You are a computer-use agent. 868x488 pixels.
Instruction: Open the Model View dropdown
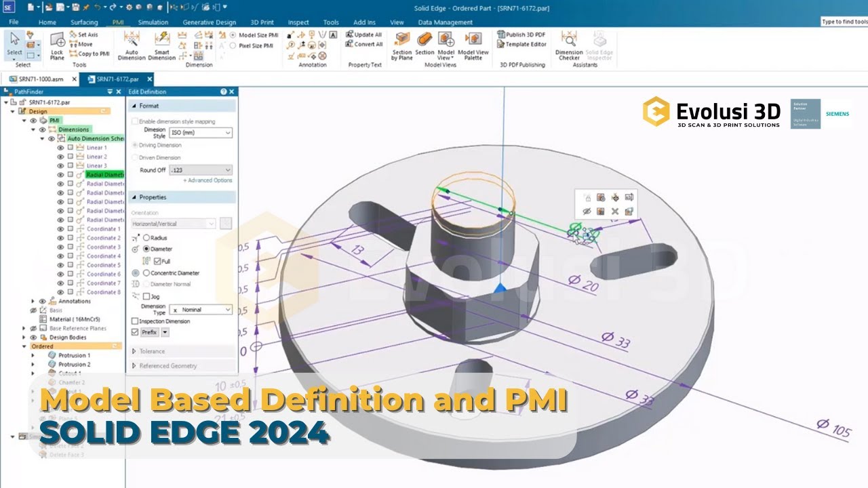tap(446, 55)
